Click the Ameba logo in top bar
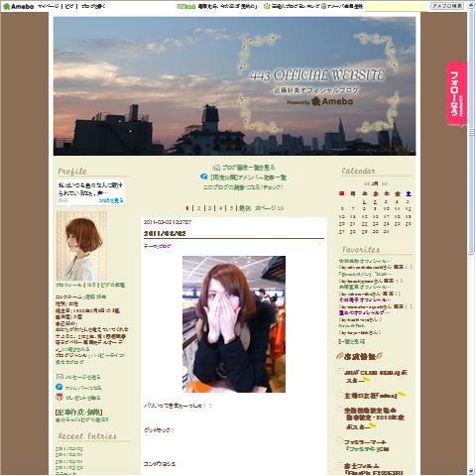This screenshot has width=476, height=476. tap(18, 6)
